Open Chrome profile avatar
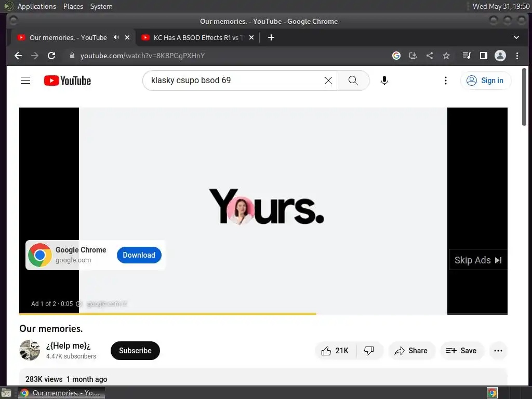This screenshot has width=532, height=399. tap(500, 56)
